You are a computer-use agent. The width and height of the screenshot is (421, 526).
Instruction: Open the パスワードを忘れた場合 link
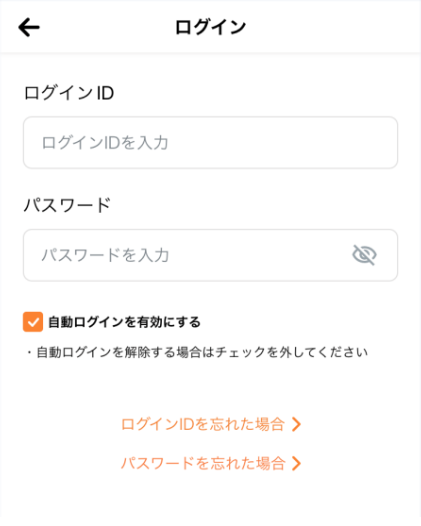203,464
